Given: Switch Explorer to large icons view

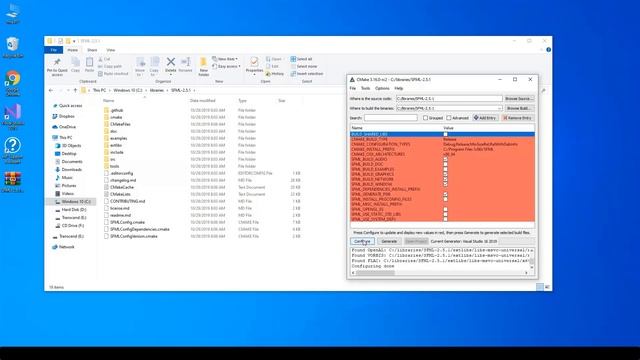Looking at the screenshot, I should tap(547, 287).
